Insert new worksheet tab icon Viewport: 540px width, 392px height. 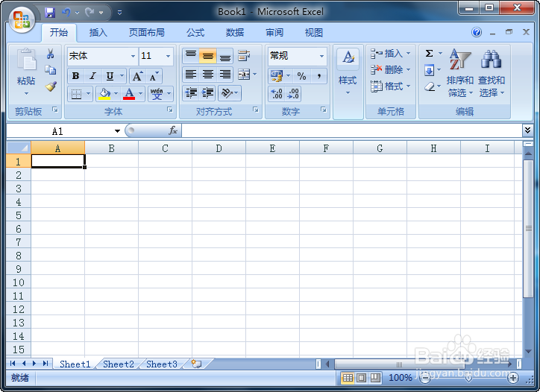[x=196, y=364]
